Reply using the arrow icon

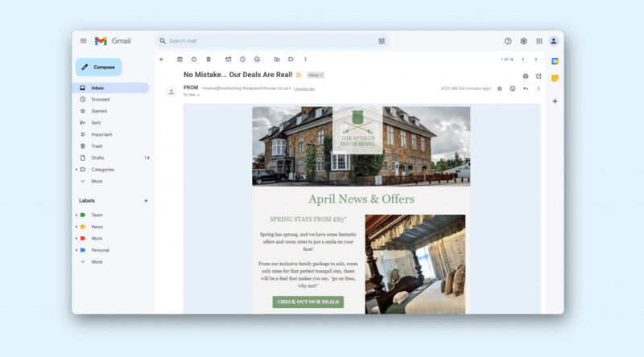[526, 88]
